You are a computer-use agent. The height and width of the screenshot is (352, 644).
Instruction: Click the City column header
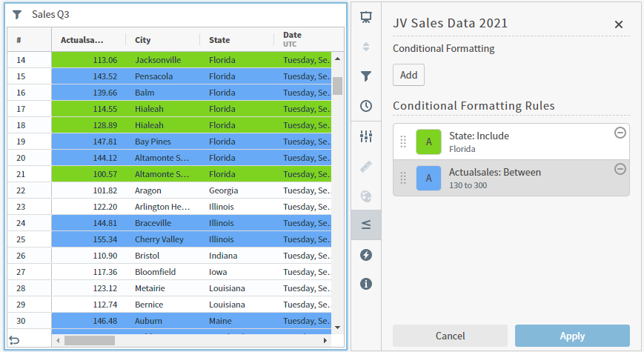[x=162, y=40]
